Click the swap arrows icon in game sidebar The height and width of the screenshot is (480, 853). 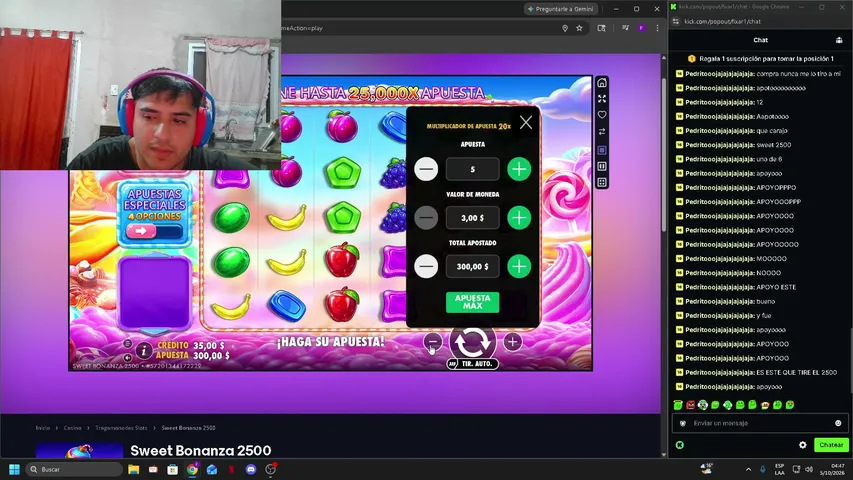tap(602, 132)
